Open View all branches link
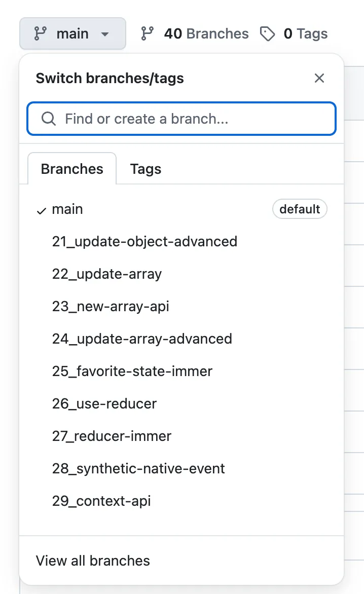The image size is (364, 594). (93, 561)
